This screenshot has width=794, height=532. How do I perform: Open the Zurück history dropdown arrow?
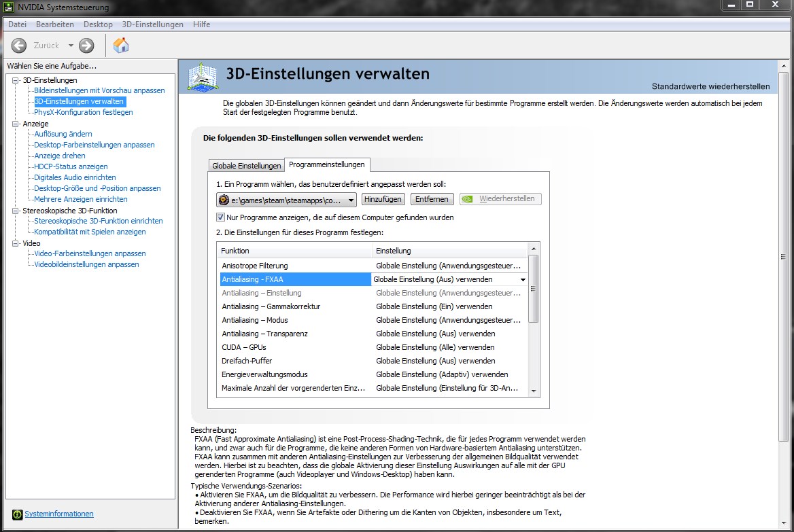pyautogui.click(x=71, y=46)
